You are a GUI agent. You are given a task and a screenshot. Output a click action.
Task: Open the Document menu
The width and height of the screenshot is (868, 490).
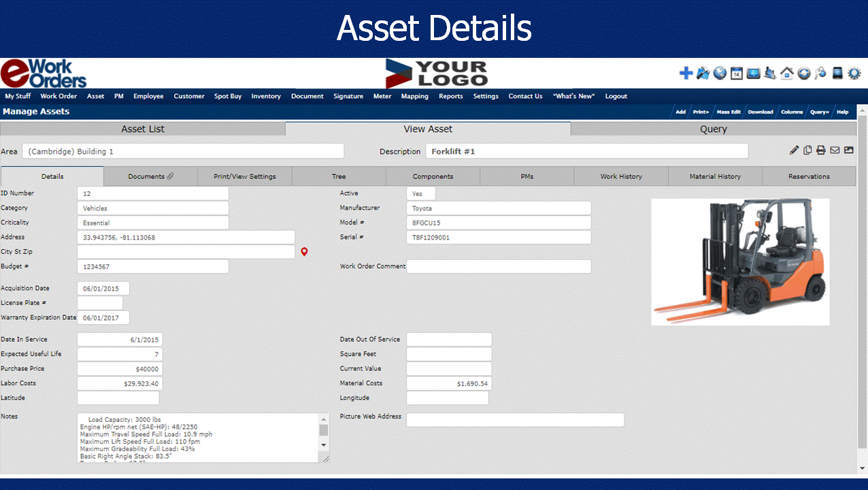[307, 96]
